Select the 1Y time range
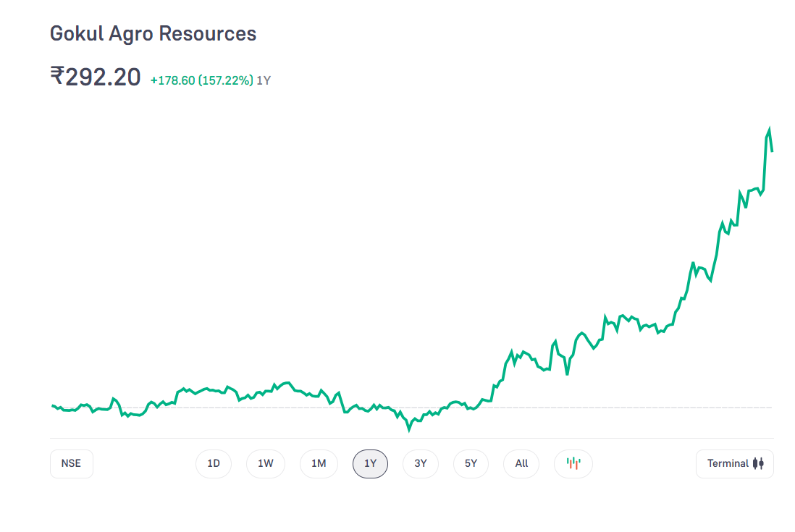Viewport: 795px width, 532px height. (370, 463)
